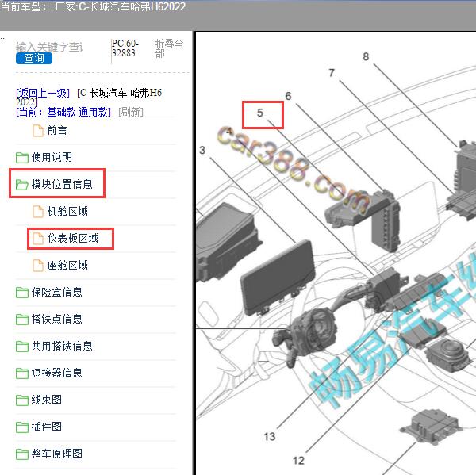Expand the 插件图 folder
This screenshot has width=476, height=475.
pos(47,427)
